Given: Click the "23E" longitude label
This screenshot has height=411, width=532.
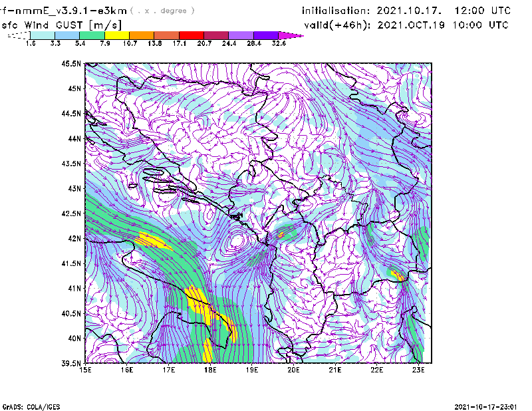Looking at the screenshot, I should [419, 370].
